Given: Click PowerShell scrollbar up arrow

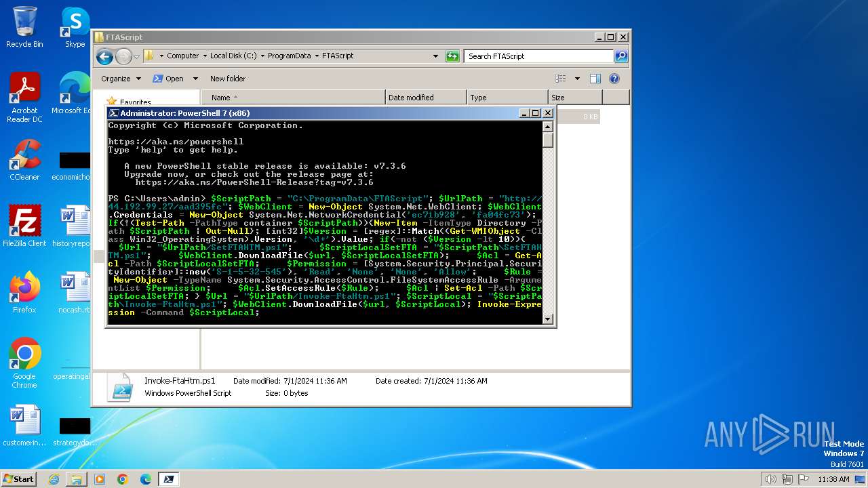Looking at the screenshot, I should 548,127.
